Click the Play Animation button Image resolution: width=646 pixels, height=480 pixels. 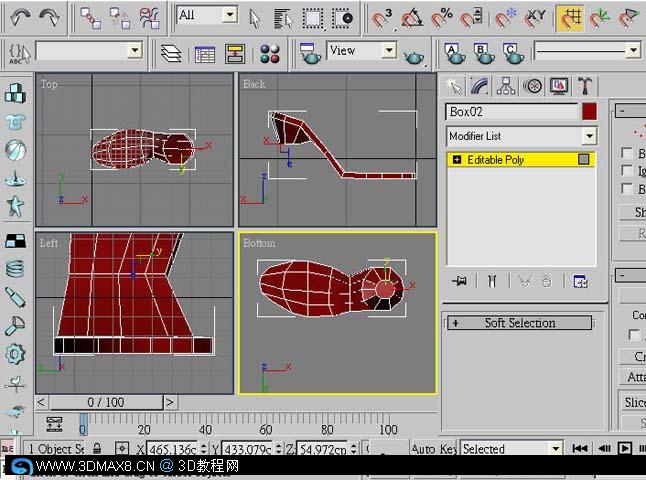[625, 448]
